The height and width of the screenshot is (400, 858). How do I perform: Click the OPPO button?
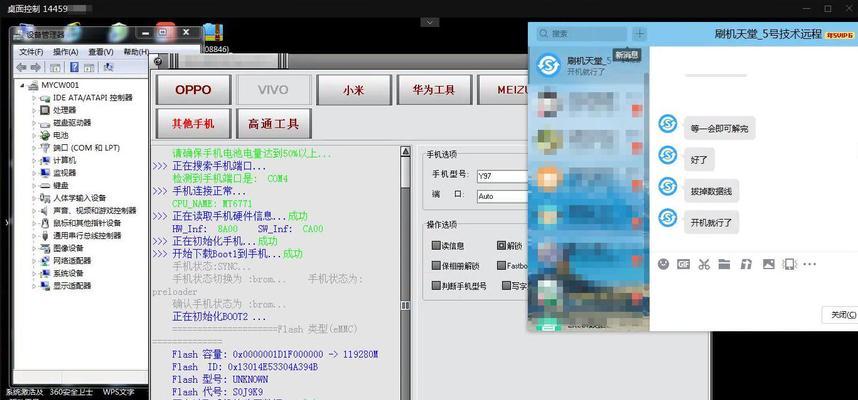(193, 90)
